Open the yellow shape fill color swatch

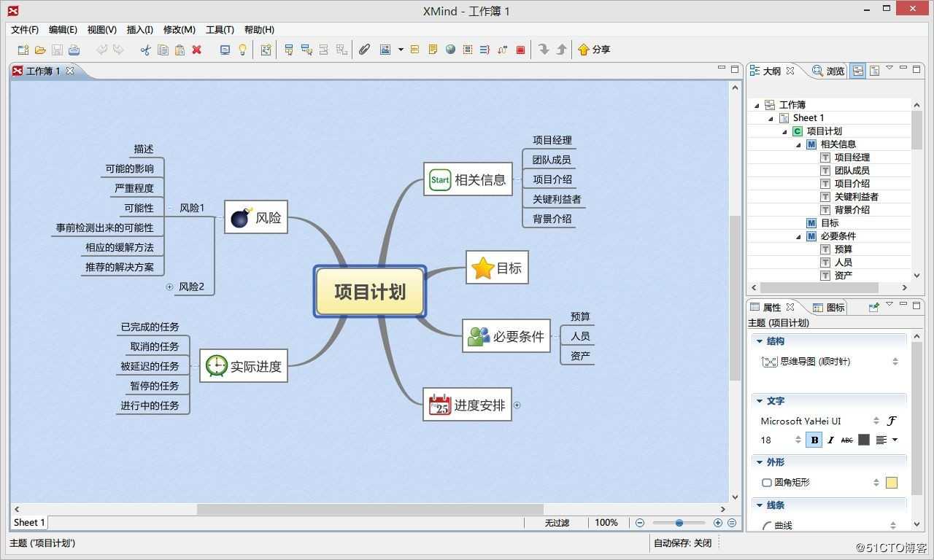pos(892,483)
